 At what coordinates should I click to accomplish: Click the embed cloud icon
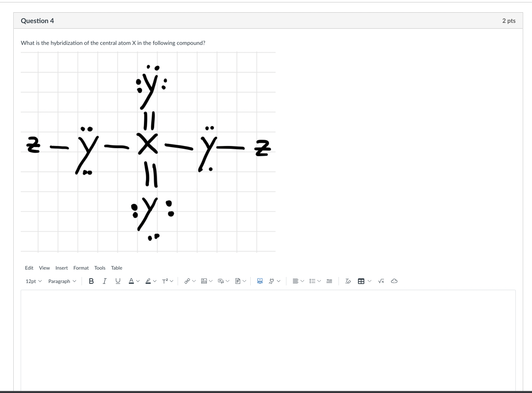[394, 281]
